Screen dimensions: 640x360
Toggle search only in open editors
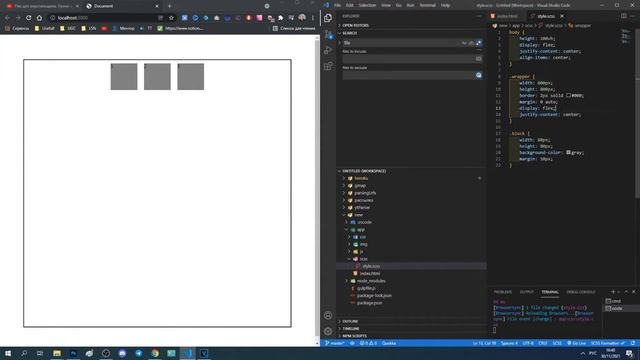coord(479,59)
